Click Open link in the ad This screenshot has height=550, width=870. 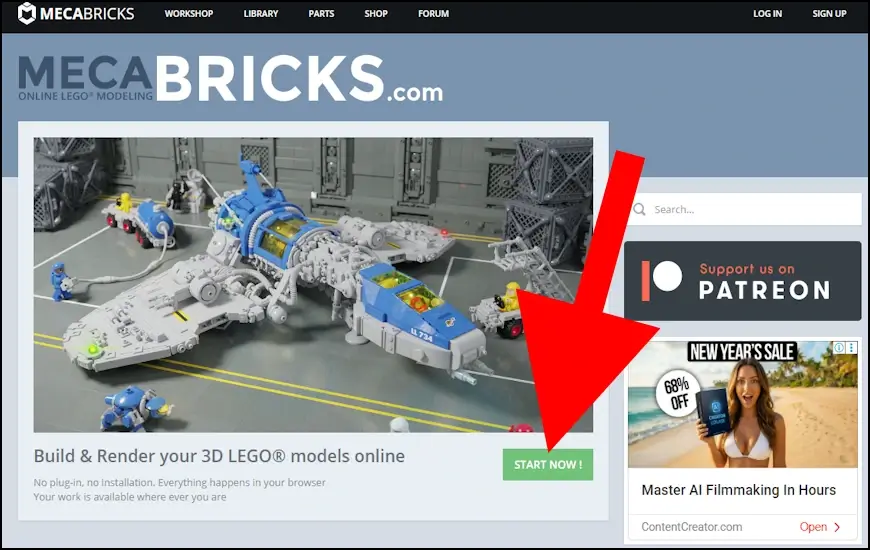pos(813,527)
